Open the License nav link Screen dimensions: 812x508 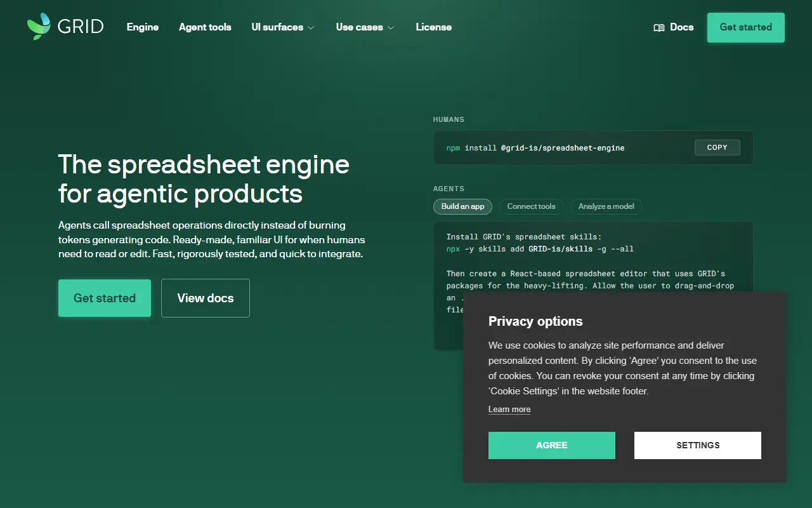434,27
